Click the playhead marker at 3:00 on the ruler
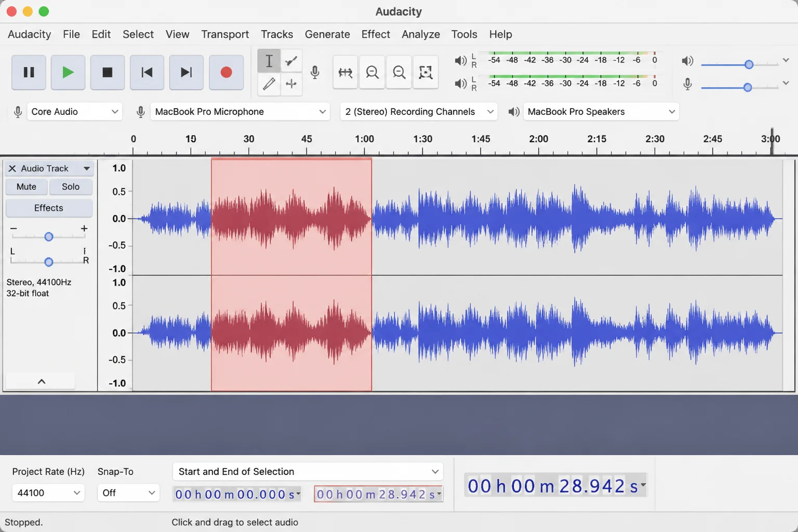798x532 pixels. pos(772,141)
